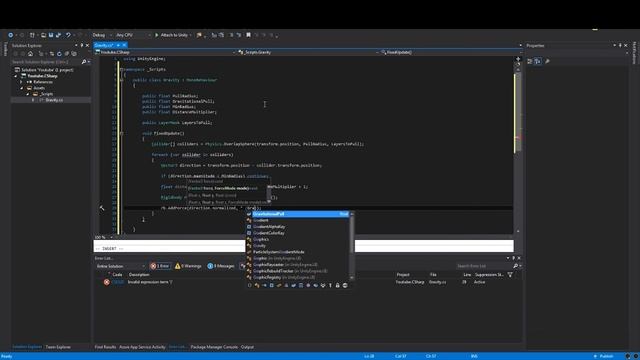Select ParticleSystemGradientMode in IntelliSense list
This screenshot has height=360, width=640.
pyautogui.click(x=298, y=252)
